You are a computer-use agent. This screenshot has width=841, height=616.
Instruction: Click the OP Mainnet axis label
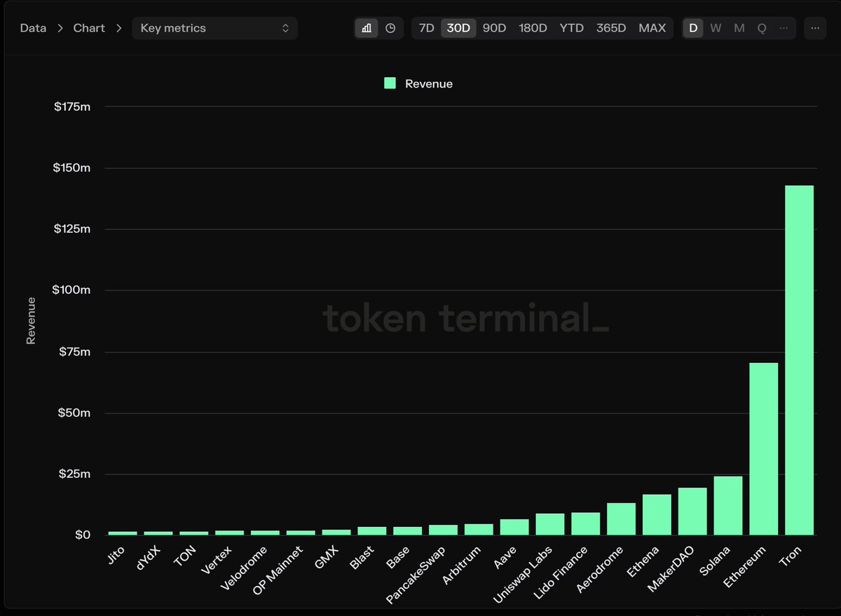[x=279, y=570]
